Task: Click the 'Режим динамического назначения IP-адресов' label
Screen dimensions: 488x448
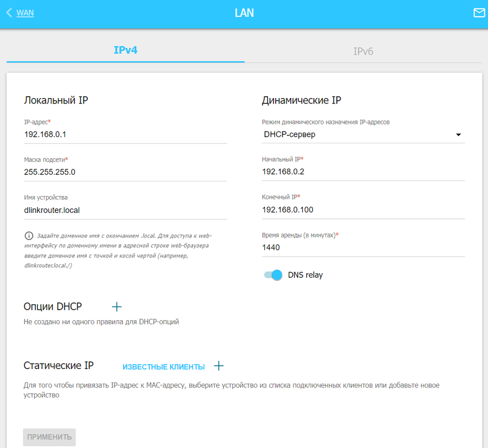Action: pos(326,122)
